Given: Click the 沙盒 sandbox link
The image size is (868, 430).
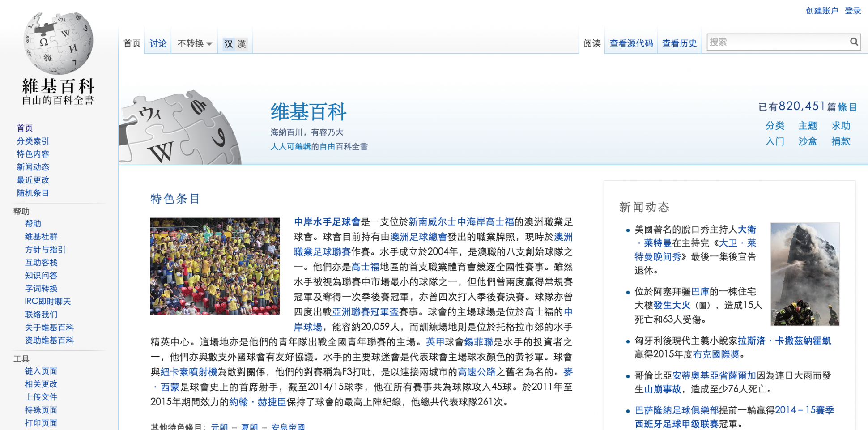Looking at the screenshot, I should [808, 141].
